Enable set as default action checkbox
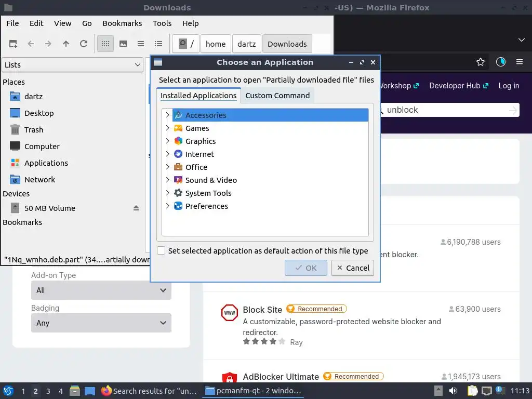Image resolution: width=532 pixels, height=399 pixels. click(x=161, y=250)
